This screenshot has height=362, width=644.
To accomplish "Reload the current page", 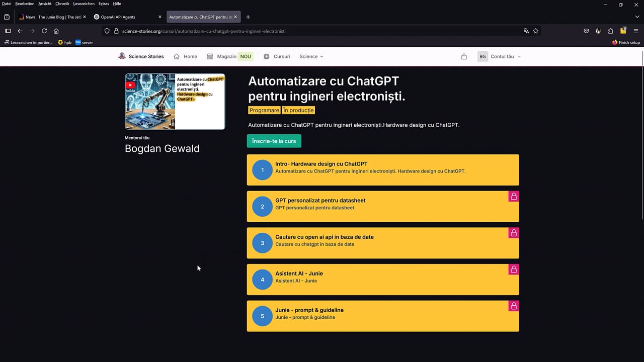I will 44,31.
